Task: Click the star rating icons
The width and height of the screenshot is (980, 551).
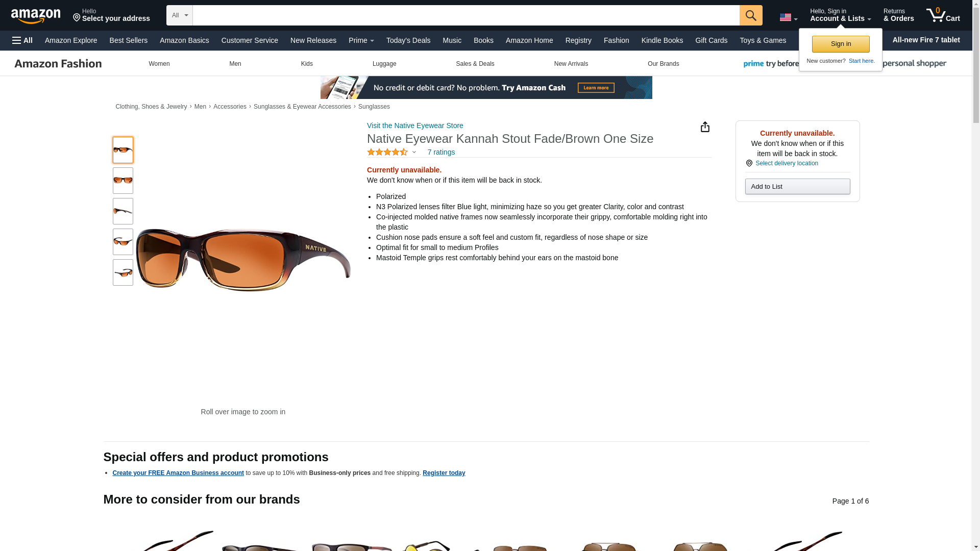Action: 387,152
